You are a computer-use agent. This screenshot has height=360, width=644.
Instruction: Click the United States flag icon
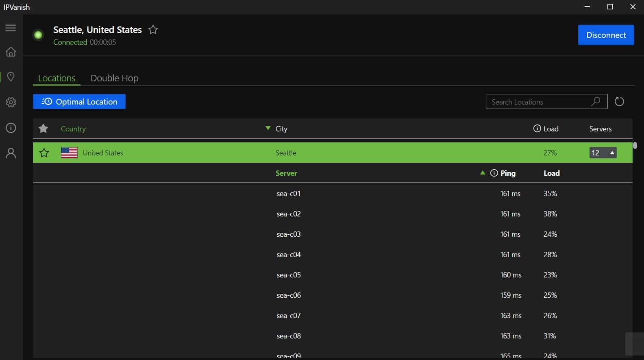coord(69,153)
